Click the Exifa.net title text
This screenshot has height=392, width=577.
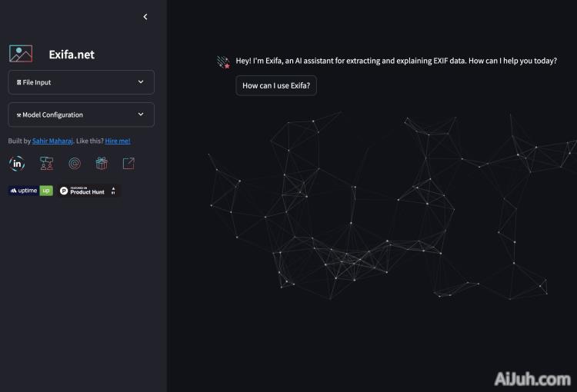pyautogui.click(x=71, y=55)
